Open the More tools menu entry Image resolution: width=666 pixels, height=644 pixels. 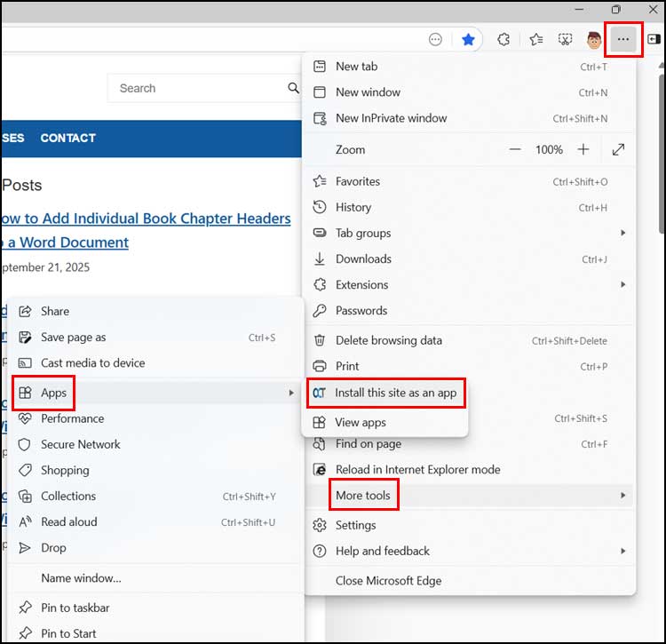(470, 496)
